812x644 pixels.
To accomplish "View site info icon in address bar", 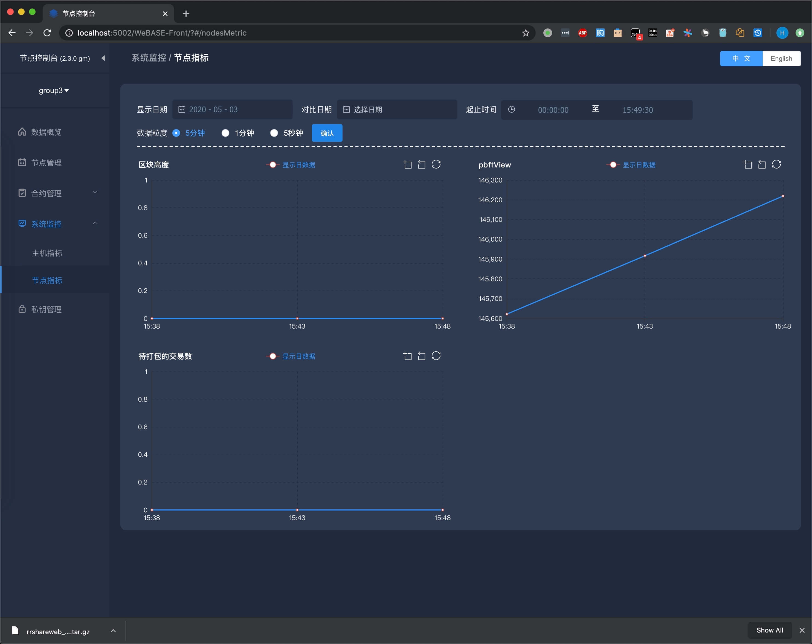I will 69,33.
